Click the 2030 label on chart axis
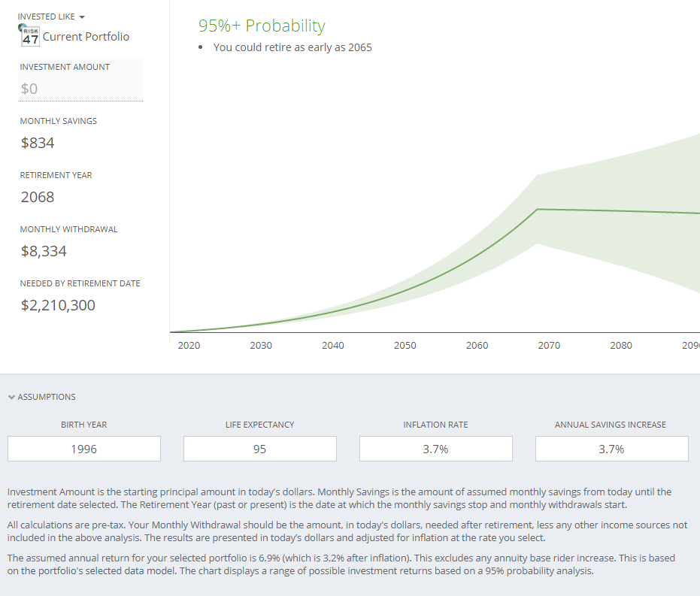700x596 pixels. pyautogui.click(x=261, y=346)
